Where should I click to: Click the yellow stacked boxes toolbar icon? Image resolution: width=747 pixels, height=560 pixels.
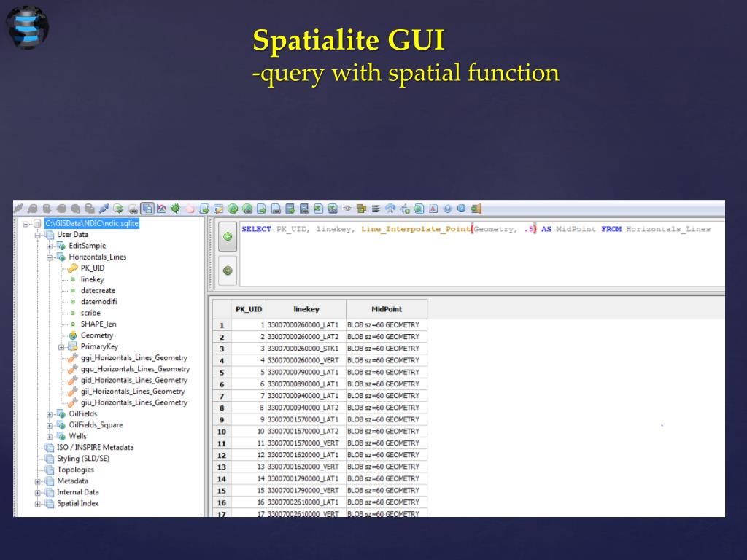[362, 209]
